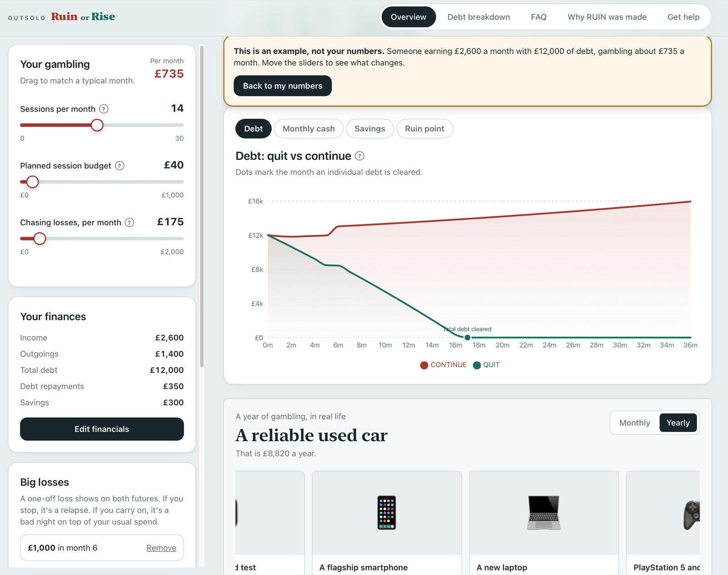Image resolution: width=728 pixels, height=575 pixels.
Task: Click Edit financials button
Action: [102, 429]
